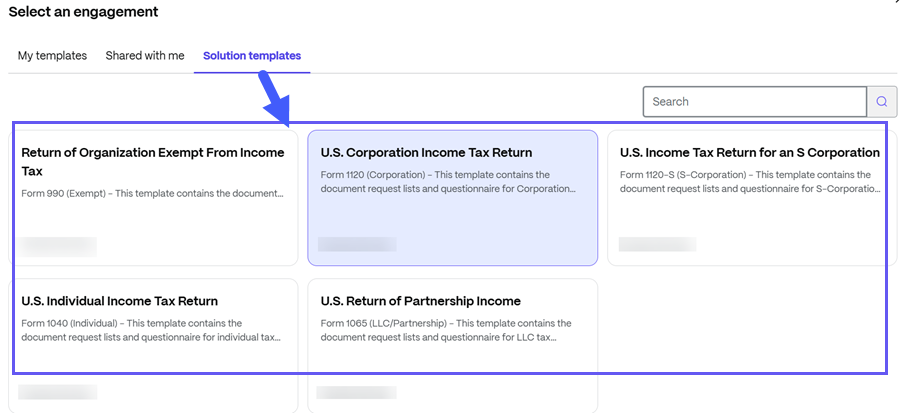Click blurred label on Partnership Income card
The image size is (901, 413).
[x=356, y=392]
